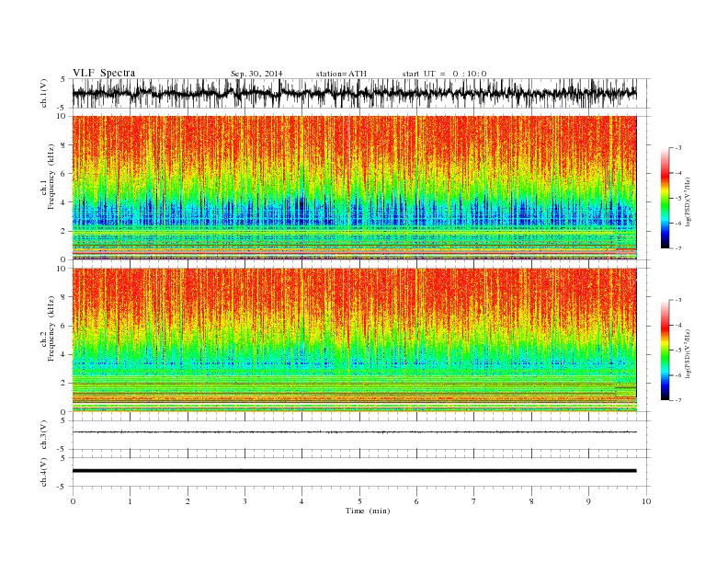Screen dimensions: 728x563
Task: Click the "1" tick on the time axis
Action: coord(130,501)
